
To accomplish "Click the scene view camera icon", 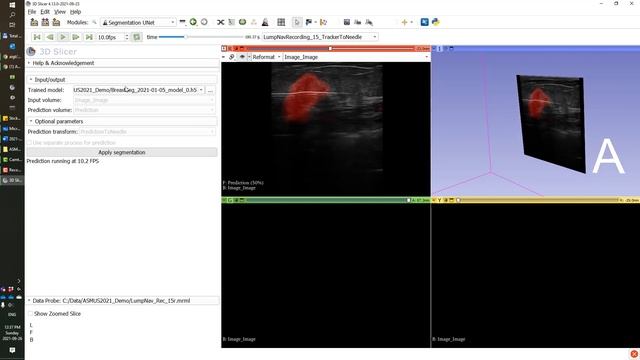I will (358, 22).
